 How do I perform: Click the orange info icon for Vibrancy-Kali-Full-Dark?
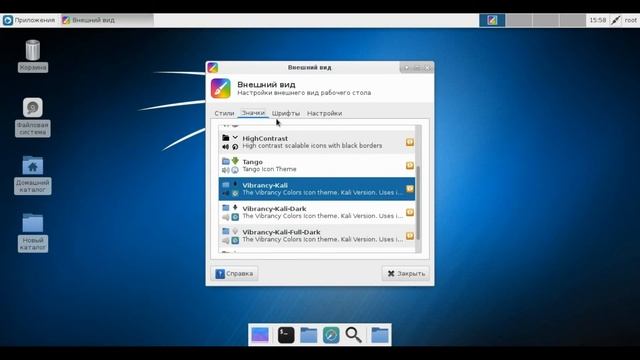410,236
